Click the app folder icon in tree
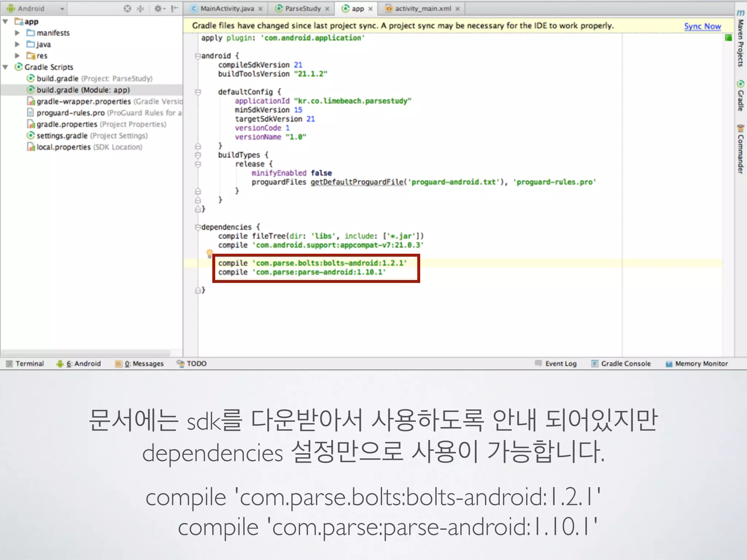747x560 pixels. tap(19, 22)
